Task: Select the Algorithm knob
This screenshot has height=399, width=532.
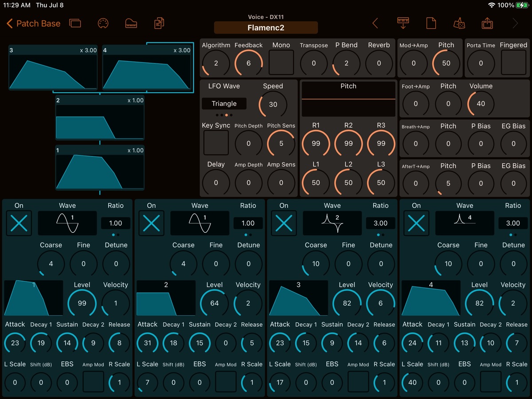Action: point(216,63)
